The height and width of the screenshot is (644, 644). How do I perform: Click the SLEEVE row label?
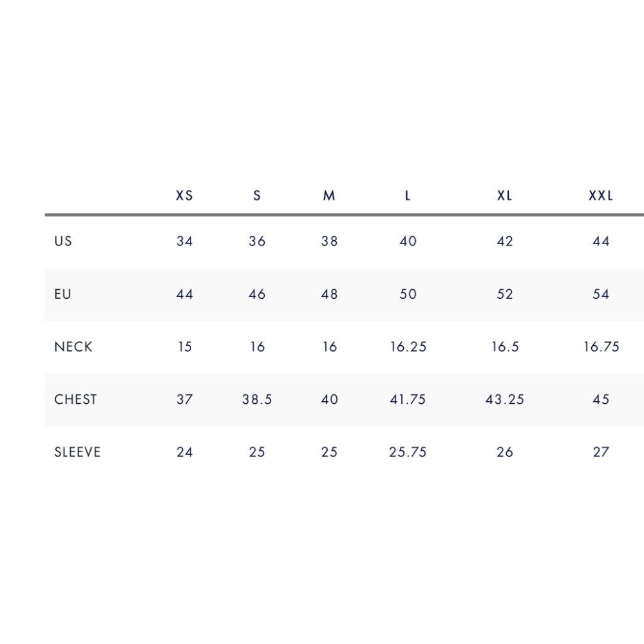click(x=77, y=452)
